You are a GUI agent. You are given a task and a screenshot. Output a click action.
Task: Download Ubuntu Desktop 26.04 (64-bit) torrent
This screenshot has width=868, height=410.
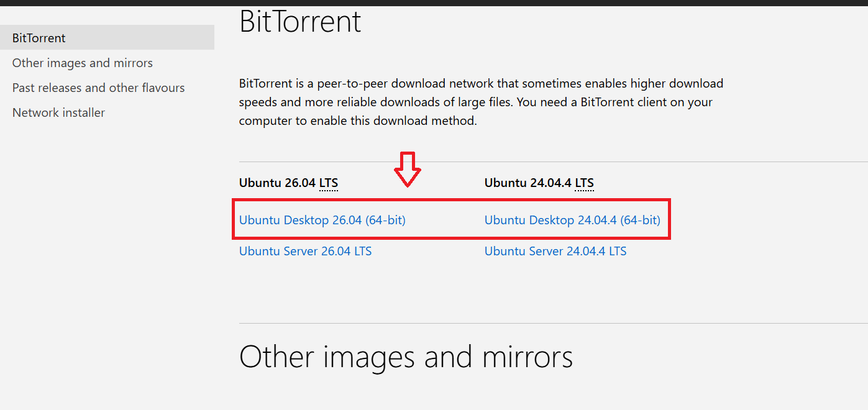click(x=322, y=220)
